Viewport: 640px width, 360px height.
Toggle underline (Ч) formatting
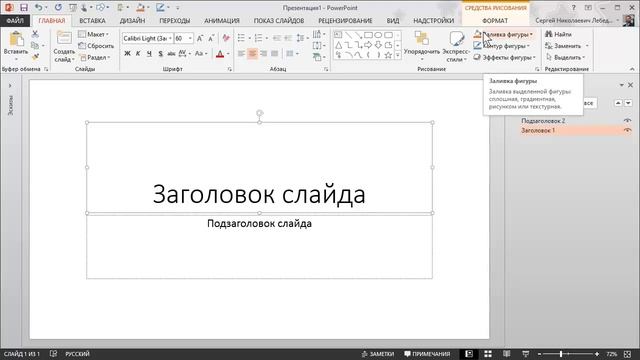tap(149, 53)
